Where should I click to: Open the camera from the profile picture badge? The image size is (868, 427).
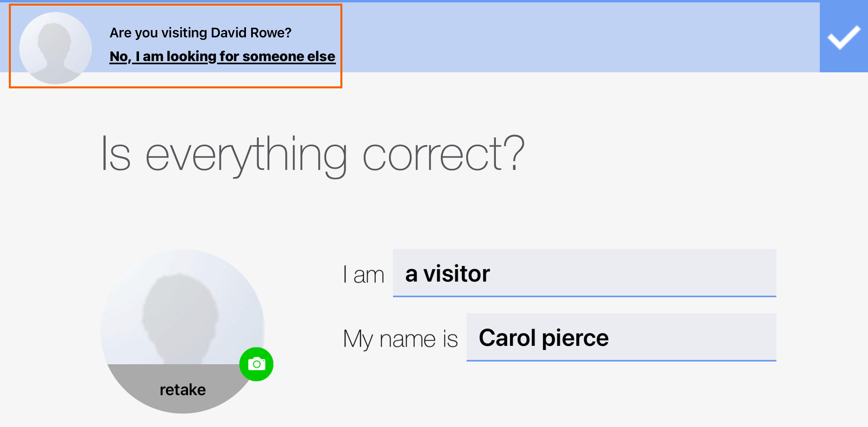click(x=256, y=363)
